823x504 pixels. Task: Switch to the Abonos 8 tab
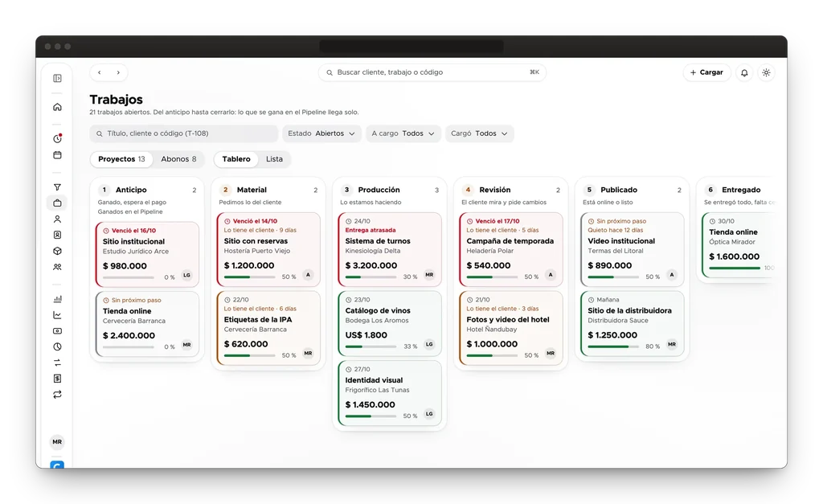tap(178, 159)
